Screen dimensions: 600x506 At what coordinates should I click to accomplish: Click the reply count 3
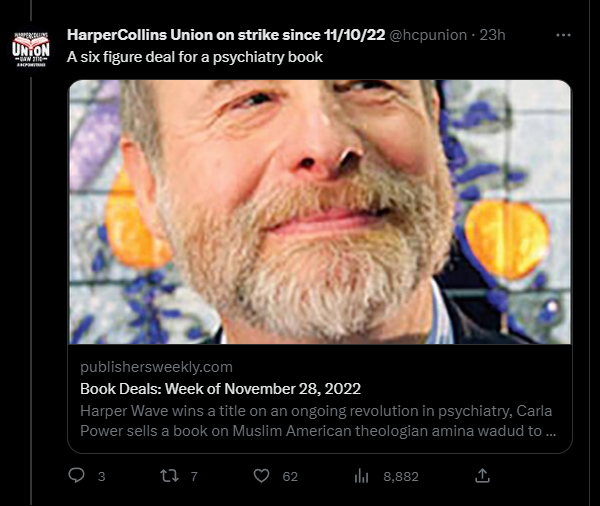pos(101,477)
